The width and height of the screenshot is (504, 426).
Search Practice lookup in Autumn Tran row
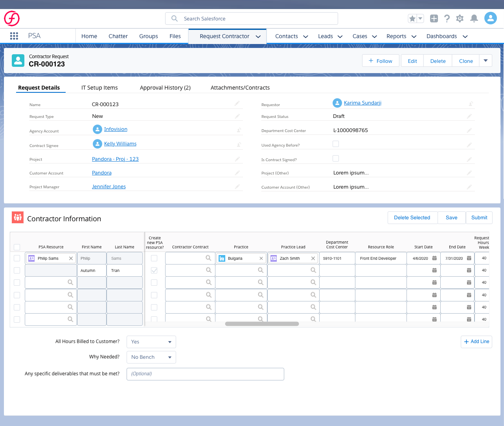260,270
